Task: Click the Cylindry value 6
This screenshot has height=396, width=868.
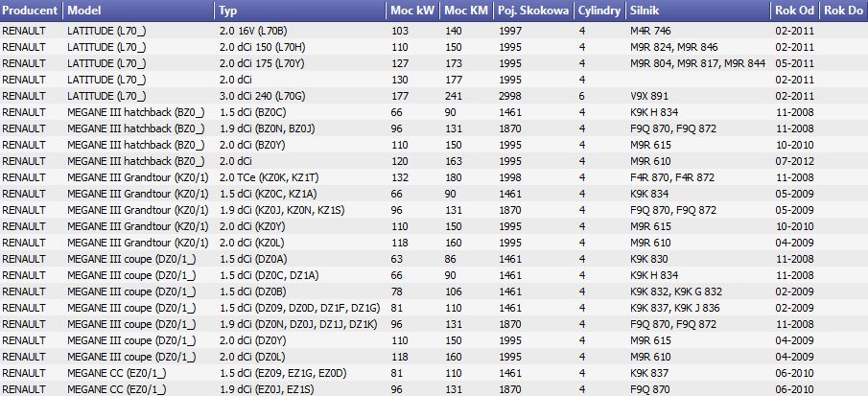Action: (582, 96)
